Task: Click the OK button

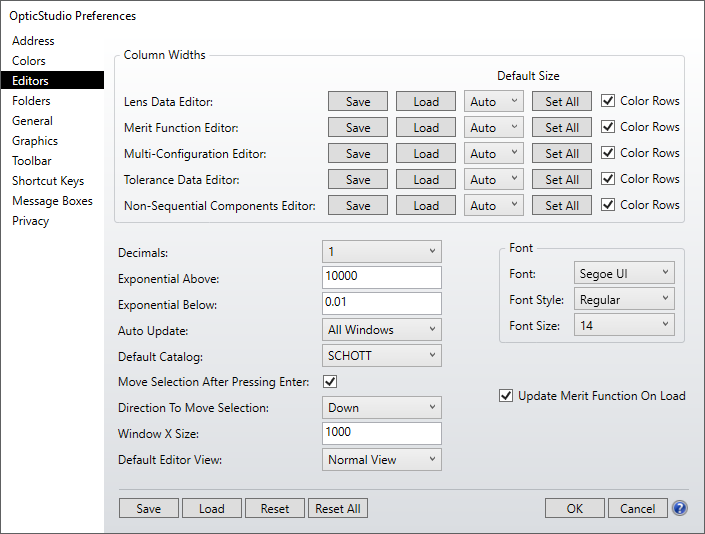Action: pyautogui.click(x=574, y=508)
